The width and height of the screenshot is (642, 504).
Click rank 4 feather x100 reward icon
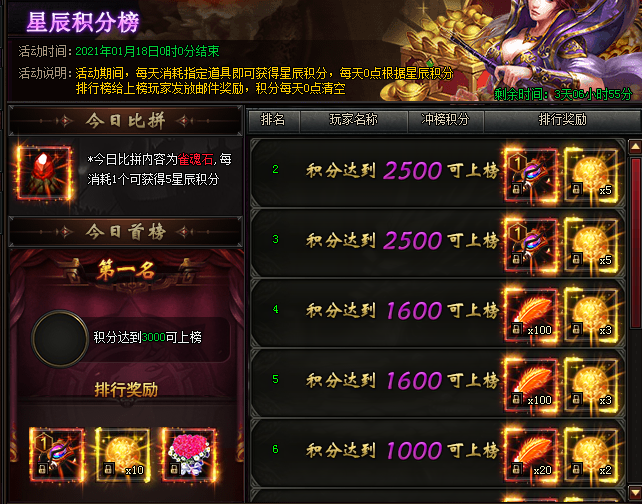531,315
